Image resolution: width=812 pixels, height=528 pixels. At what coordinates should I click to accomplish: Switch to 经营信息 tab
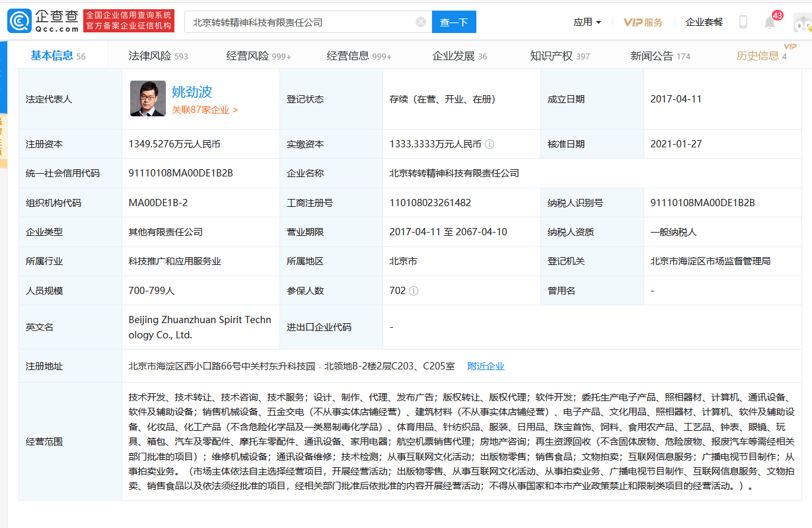359,56
